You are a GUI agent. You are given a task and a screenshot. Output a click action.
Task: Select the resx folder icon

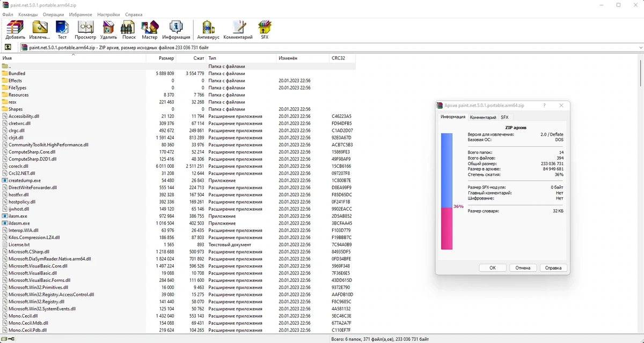coord(5,102)
